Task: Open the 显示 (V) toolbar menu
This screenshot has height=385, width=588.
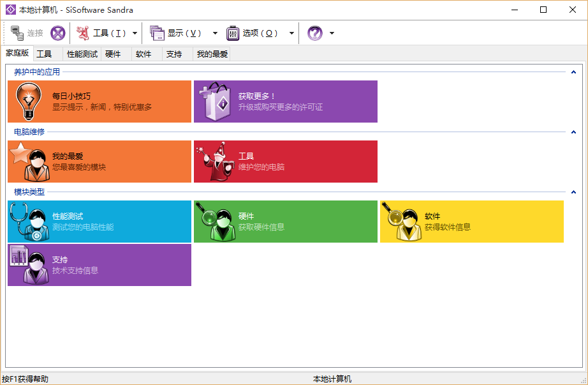Action: pyautogui.click(x=176, y=33)
